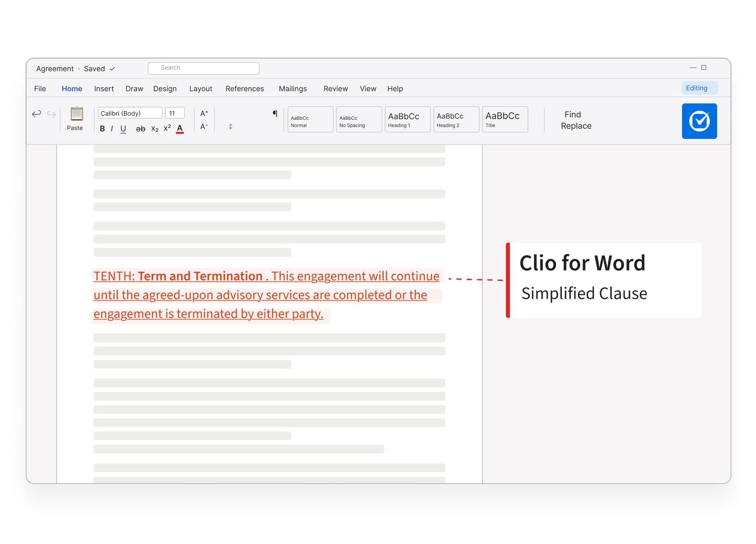Toggle Superscript formatting
756x544 pixels.
point(167,128)
